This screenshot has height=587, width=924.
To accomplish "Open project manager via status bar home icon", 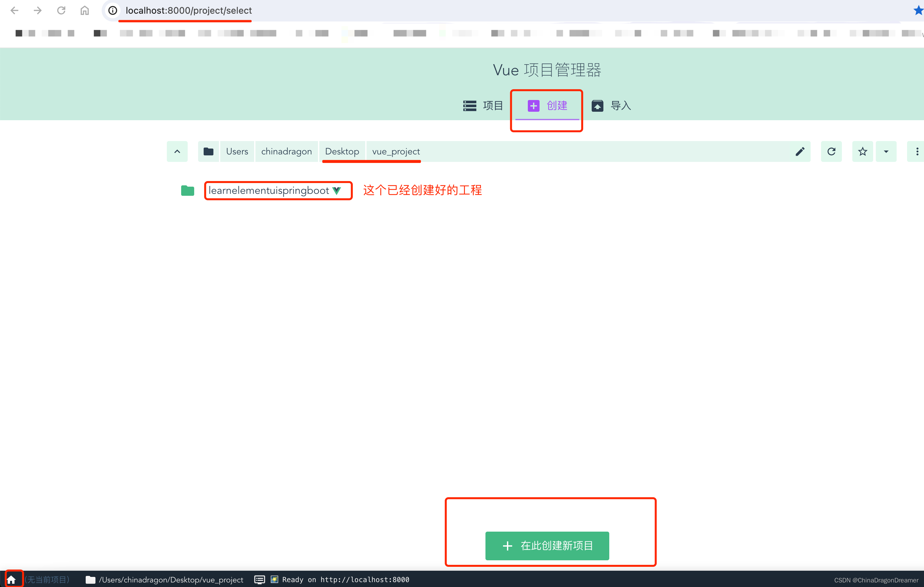I will 11,579.
